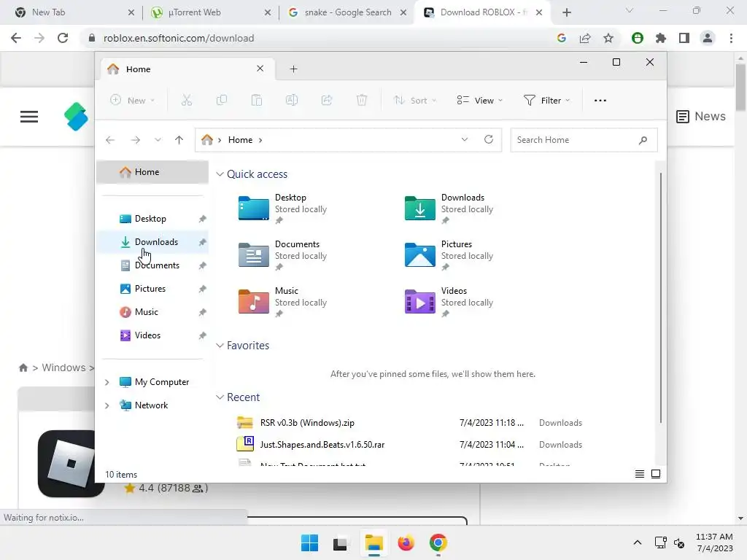Open the Pictures folder icon in Quick access

point(419,254)
